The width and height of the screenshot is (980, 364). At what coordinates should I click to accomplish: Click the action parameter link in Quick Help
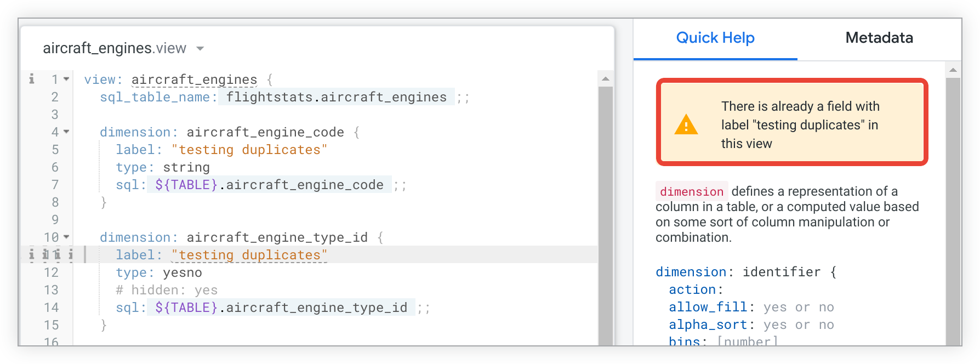[x=692, y=289]
